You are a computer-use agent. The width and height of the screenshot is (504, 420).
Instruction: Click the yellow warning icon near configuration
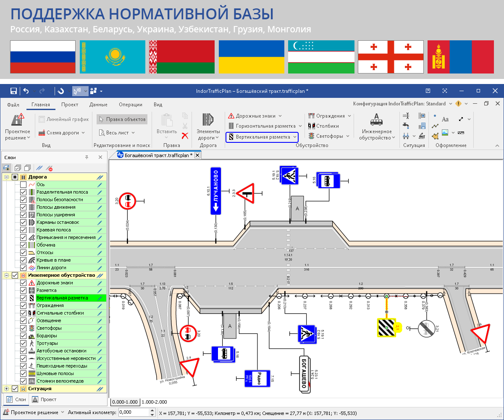coord(458,104)
